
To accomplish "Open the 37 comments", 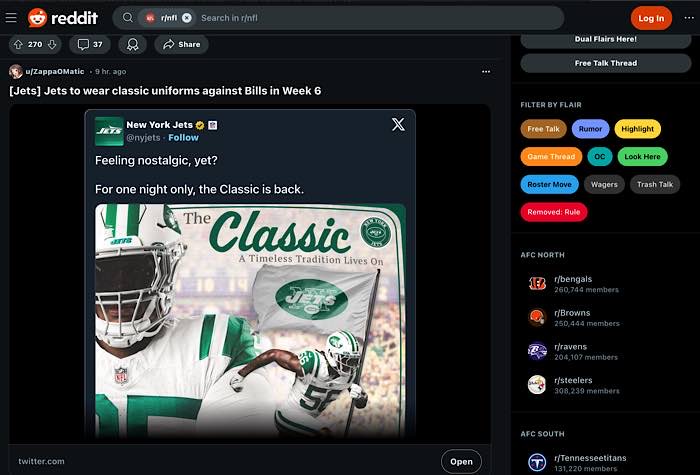I will [90, 44].
